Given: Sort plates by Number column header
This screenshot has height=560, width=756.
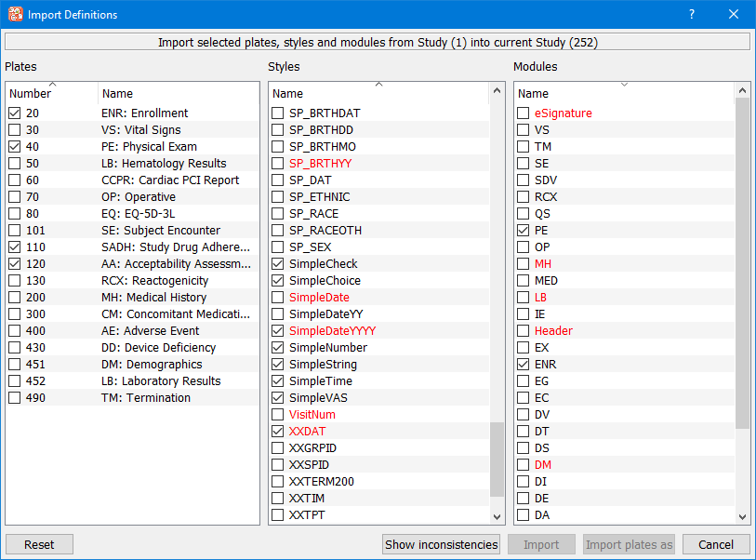Looking at the screenshot, I should point(51,93).
